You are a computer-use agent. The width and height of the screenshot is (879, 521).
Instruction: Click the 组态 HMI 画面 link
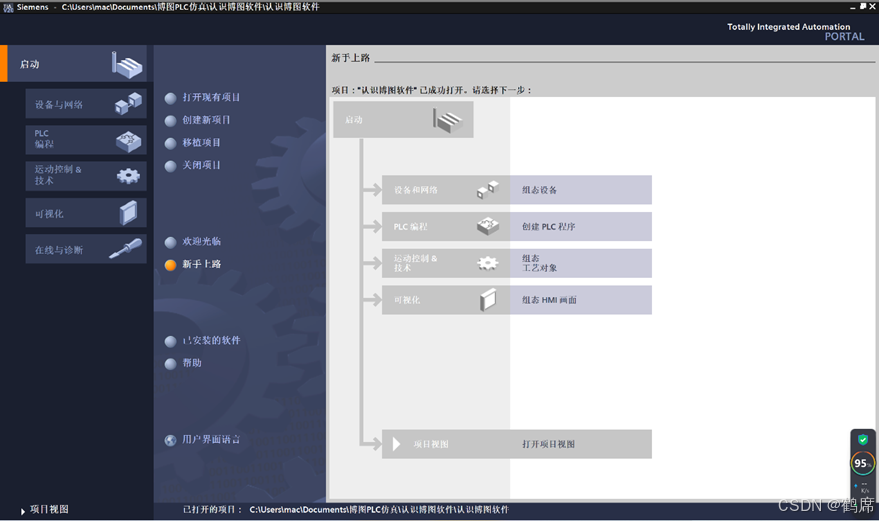pyautogui.click(x=549, y=300)
